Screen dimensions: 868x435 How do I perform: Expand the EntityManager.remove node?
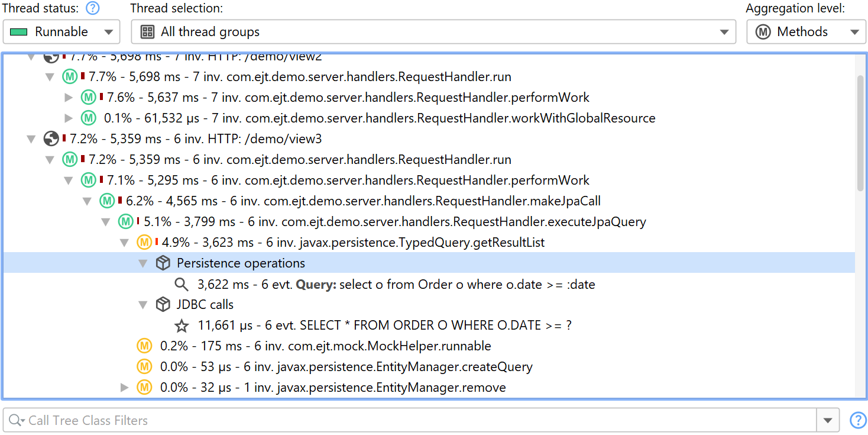[x=124, y=388]
